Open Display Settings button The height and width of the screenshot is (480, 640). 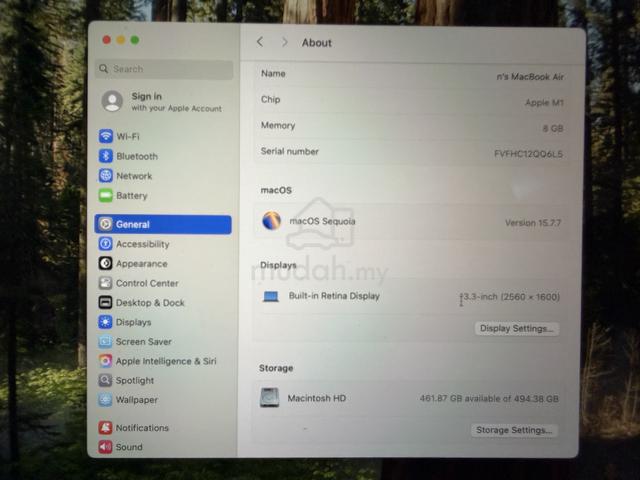pyautogui.click(x=517, y=329)
